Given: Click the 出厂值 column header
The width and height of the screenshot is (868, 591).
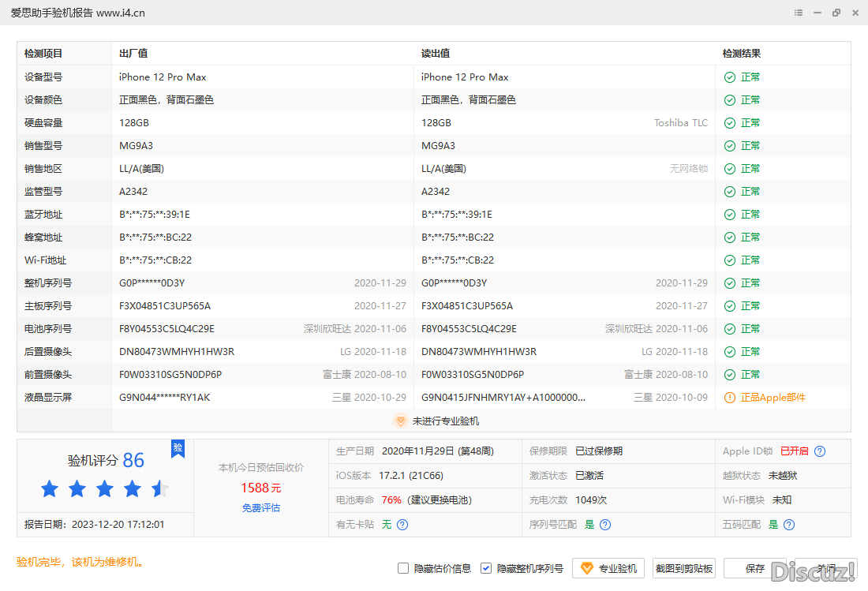Looking at the screenshot, I should click(x=133, y=54).
